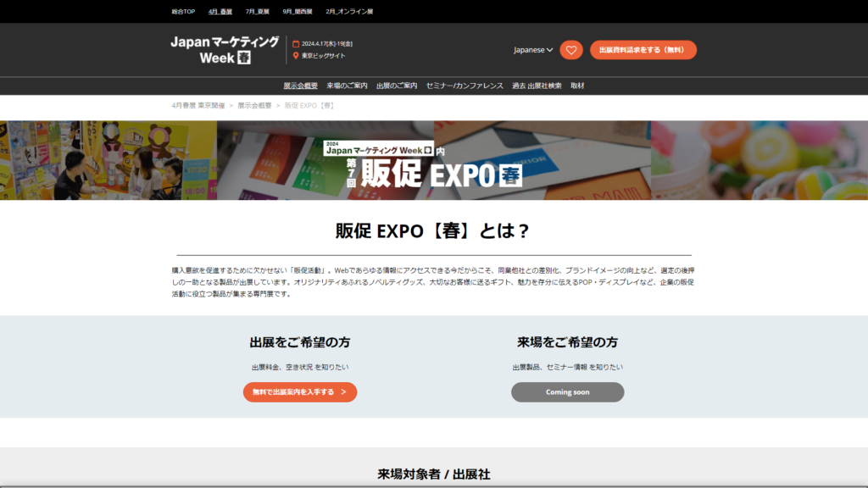Click breadcrumb 4月春展 東京開催
Viewport: 868px width, 488px height.
pyautogui.click(x=198, y=106)
